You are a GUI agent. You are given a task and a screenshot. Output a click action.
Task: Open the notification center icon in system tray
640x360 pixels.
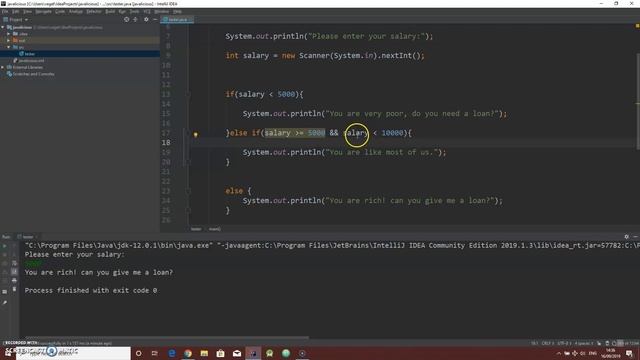tap(629, 353)
